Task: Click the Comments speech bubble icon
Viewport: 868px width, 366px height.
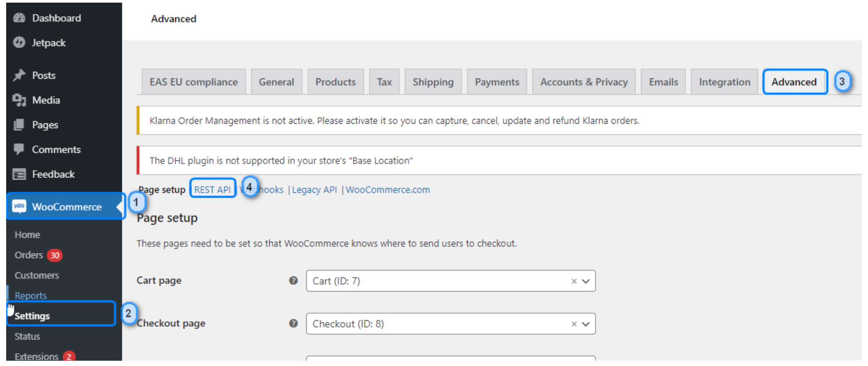Action: coord(19,149)
